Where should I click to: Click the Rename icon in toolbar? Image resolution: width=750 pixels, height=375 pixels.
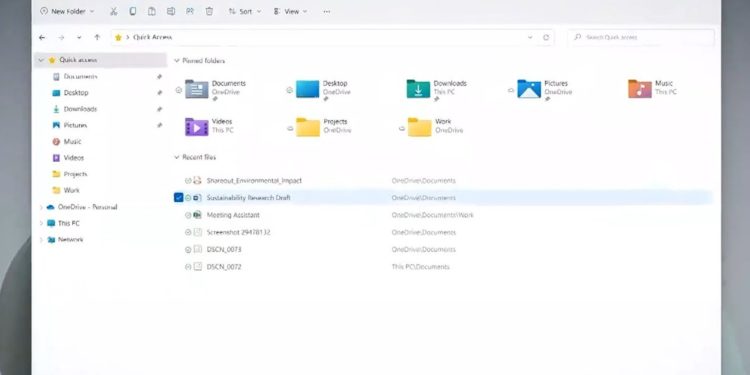[x=171, y=11]
